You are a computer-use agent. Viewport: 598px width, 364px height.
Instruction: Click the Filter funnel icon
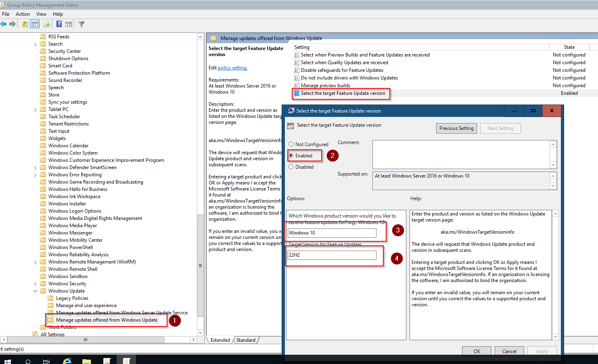point(81,24)
